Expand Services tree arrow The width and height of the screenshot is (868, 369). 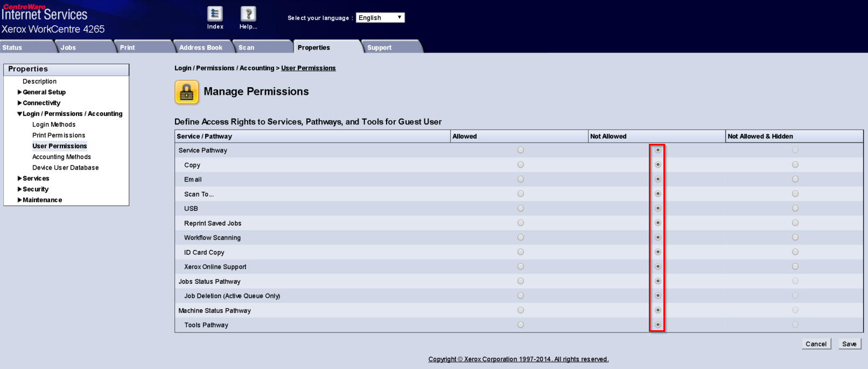19,178
